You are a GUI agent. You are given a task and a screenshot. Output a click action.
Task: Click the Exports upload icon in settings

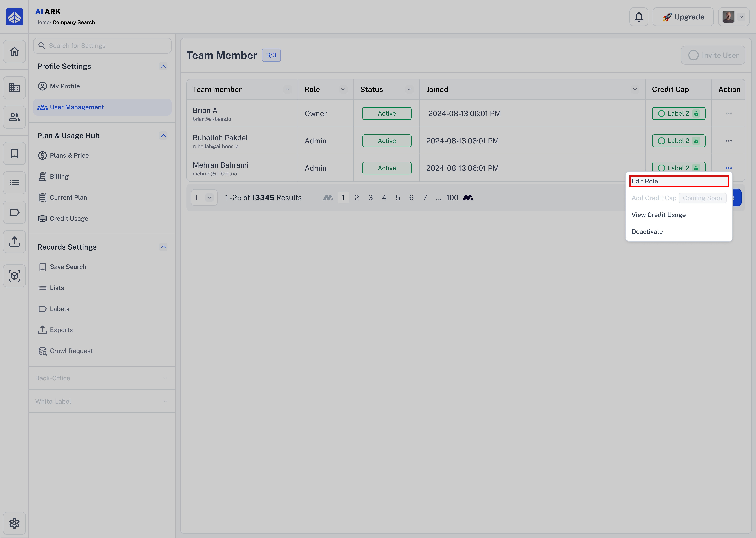click(42, 330)
